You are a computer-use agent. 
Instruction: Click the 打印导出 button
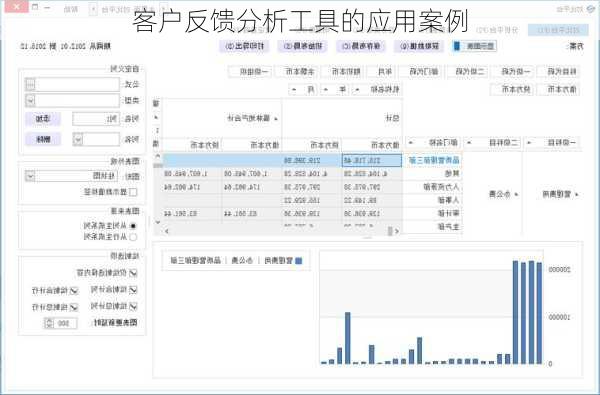245,46
